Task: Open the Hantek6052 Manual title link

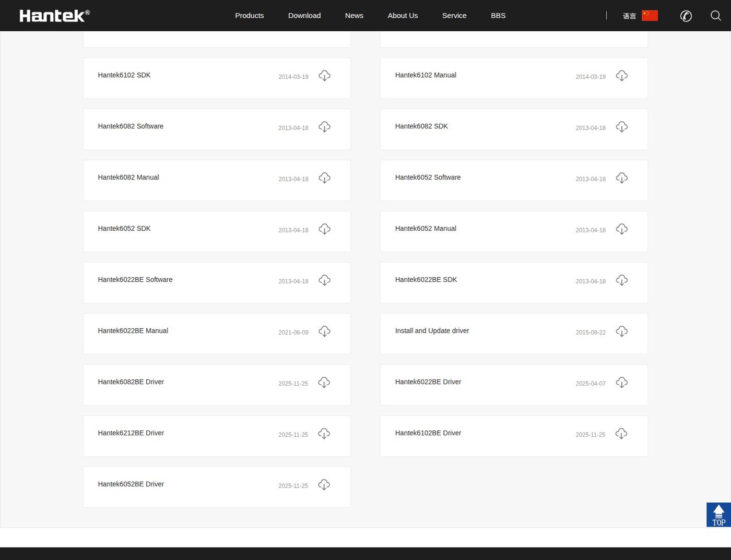Action: pos(426,229)
